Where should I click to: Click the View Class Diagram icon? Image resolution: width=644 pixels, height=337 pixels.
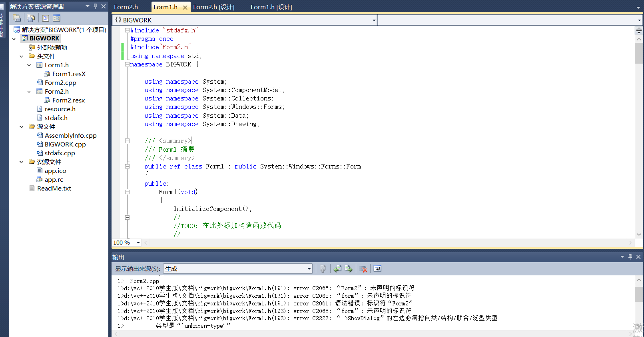(56, 18)
